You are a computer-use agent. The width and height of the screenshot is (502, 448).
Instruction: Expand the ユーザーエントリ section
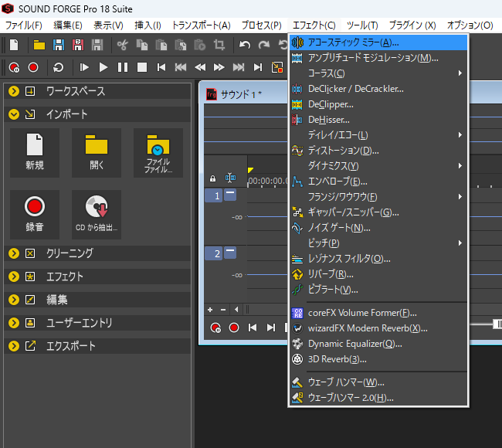(x=14, y=323)
